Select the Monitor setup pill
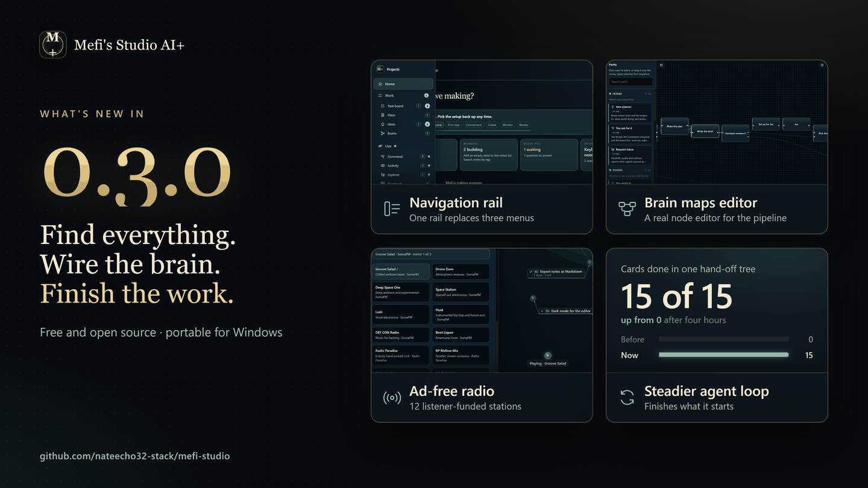Image resolution: width=868 pixels, height=488 pixels. (508, 125)
